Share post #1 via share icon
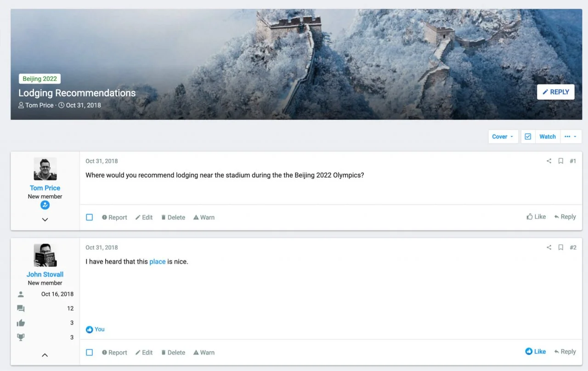588x371 pixels. pos(548,161)
